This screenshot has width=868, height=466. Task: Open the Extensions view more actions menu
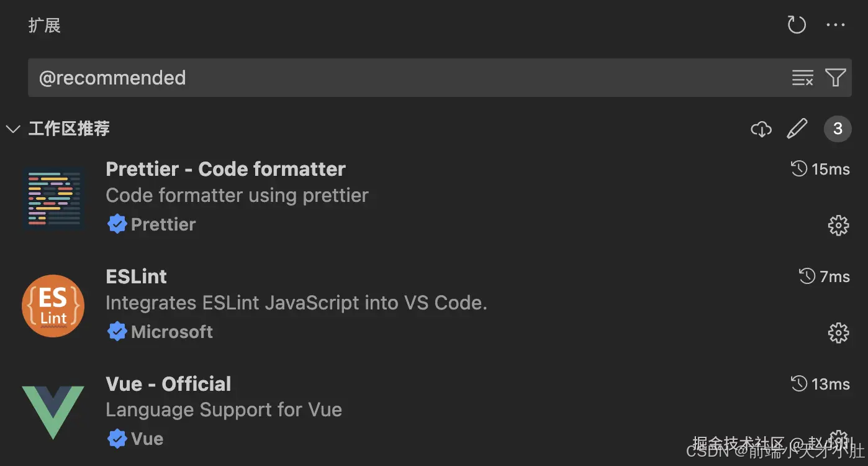coord(836,25)
